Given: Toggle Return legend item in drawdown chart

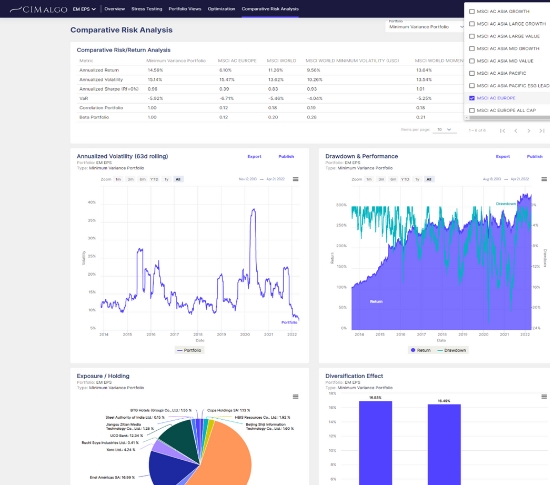Looking at the screenshot, I should 421,350.
